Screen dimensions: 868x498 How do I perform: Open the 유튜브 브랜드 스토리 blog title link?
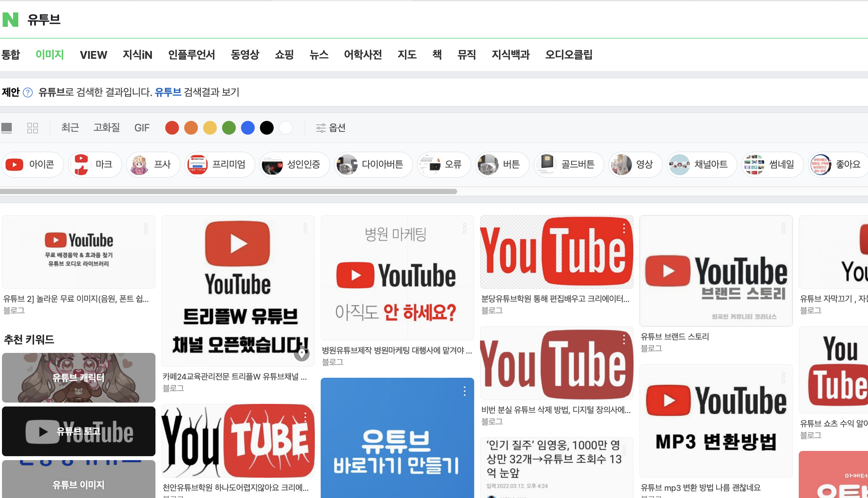pyautogui.click(x=675, y=337)
